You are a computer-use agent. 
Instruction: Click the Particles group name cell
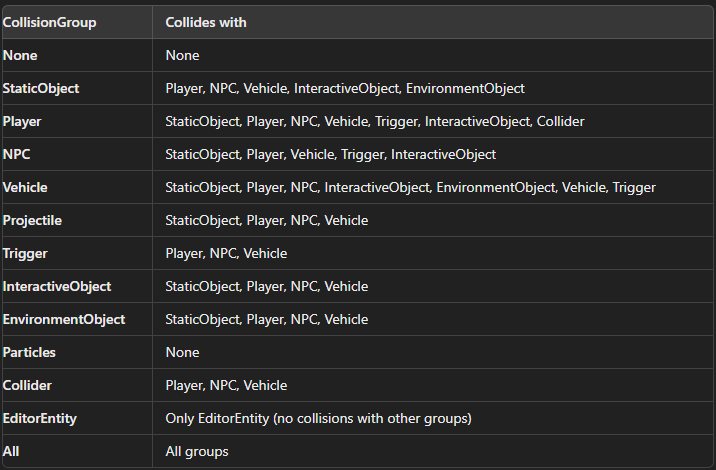pos(30,352)
